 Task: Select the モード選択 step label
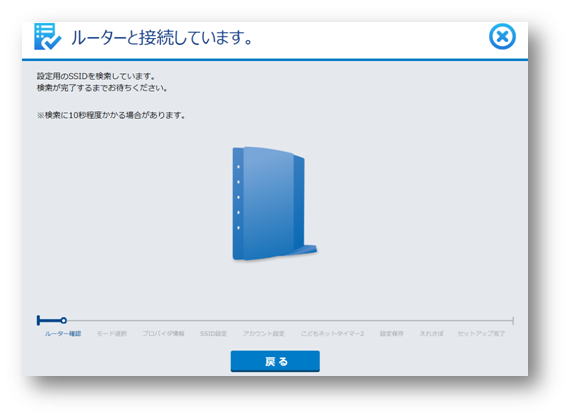tap(112, 333)
